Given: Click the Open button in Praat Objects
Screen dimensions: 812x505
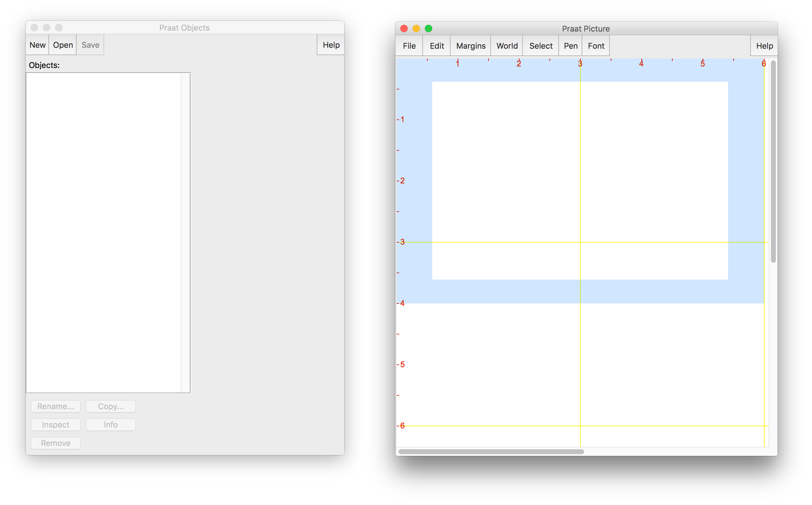Looking at the screenshot, I should [x=63, y=45].
